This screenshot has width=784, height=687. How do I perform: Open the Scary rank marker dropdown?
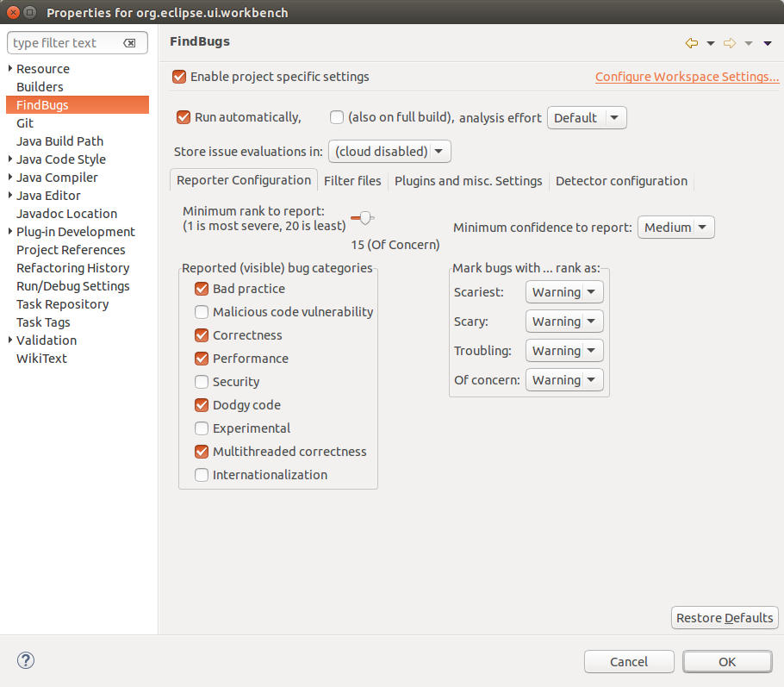click(x=564, y=322)
